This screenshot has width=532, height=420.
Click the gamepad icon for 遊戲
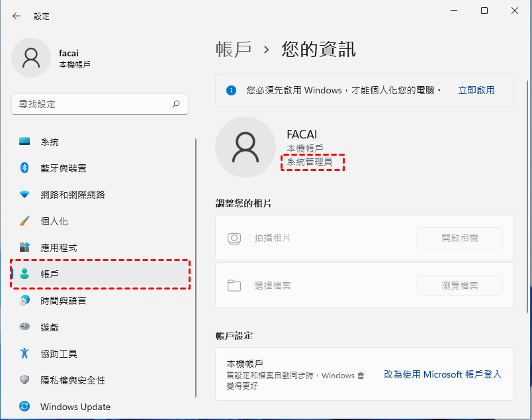(24, 327)
